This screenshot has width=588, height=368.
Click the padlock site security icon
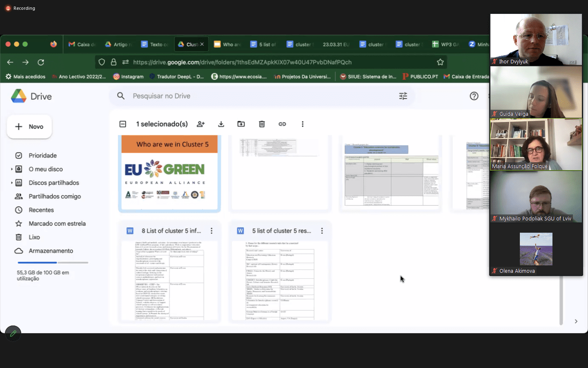114,62
